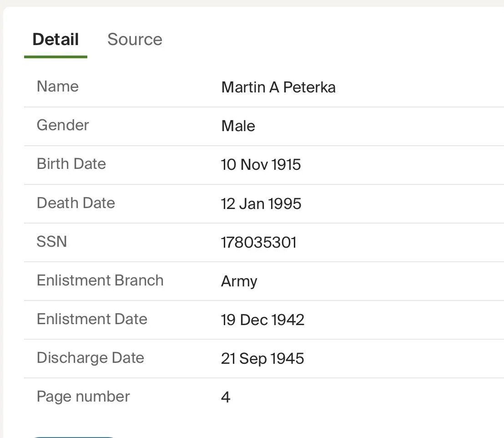The image size is (504, 438).
Task: Select the Army branch value
Action: click(x=239, y=281)
